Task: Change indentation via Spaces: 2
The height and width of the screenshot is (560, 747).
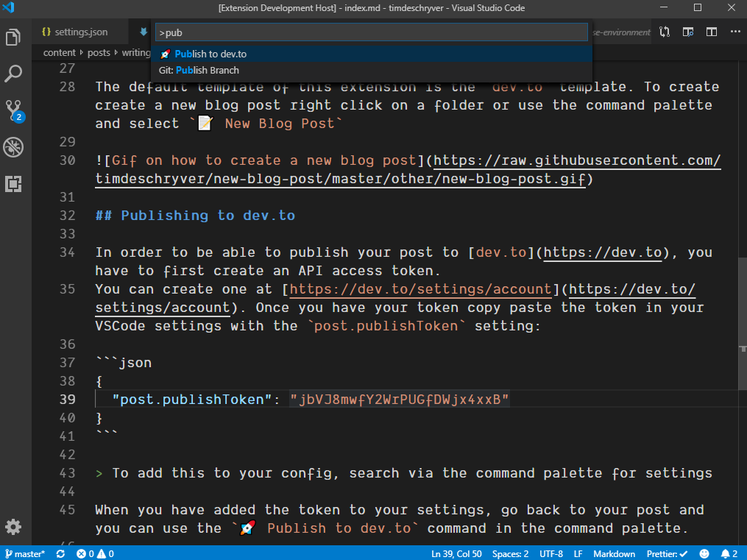Action: [510, 554]
